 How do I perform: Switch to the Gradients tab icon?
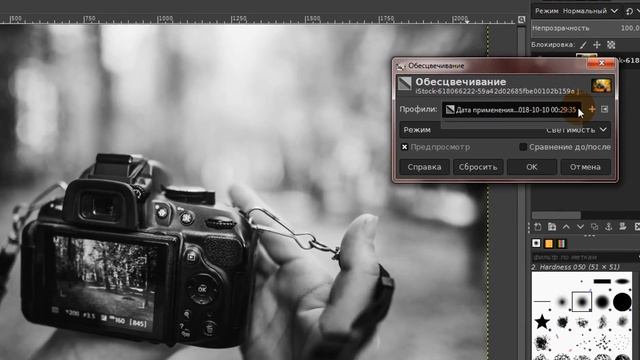pyautogui.click(x=562, y=243)
